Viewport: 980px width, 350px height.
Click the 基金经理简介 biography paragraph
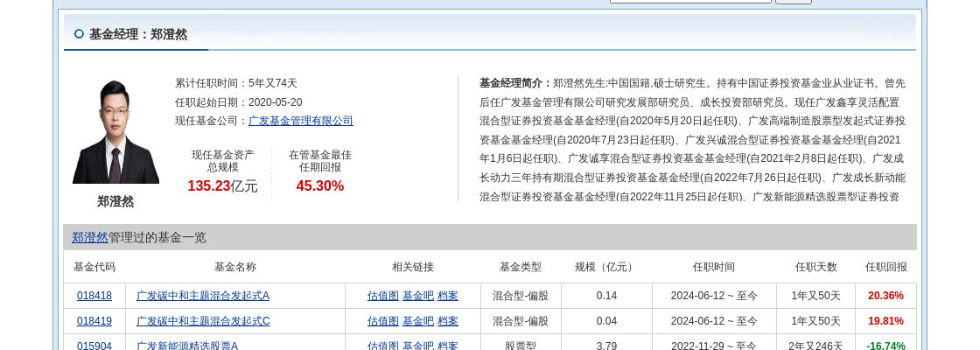[x=692, y=140]
